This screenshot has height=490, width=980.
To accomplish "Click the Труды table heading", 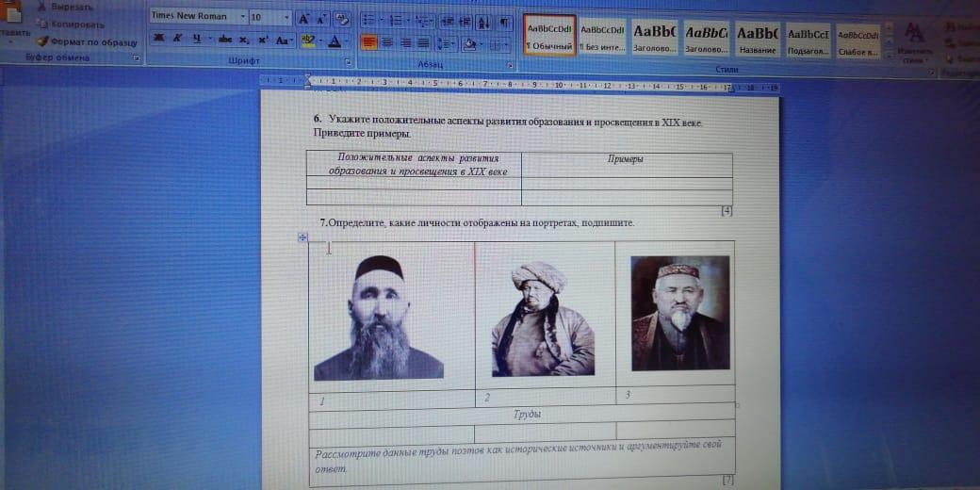I will coord(527,415).
